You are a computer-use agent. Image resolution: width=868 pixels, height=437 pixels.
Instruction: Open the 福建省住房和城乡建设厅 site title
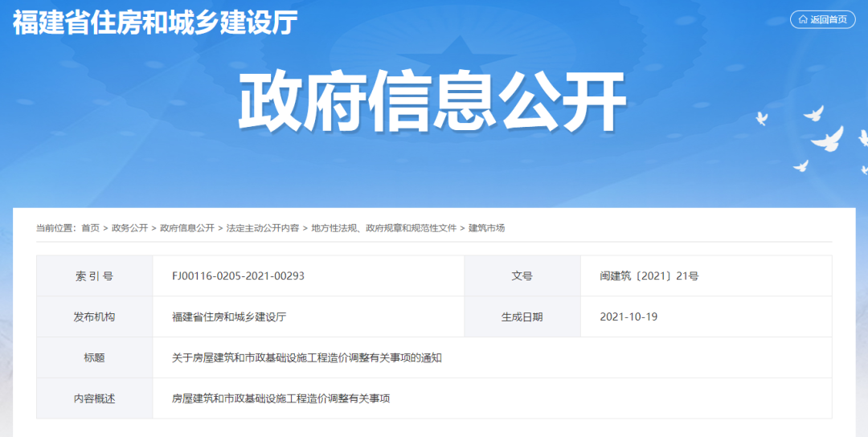point(156,22)
